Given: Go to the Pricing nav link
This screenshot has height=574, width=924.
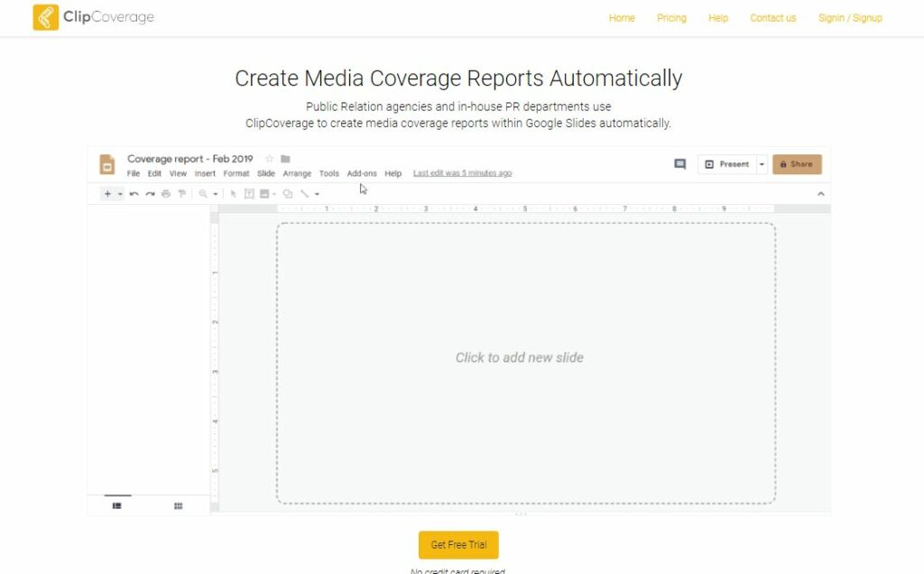Looking at the screenshot, I should (671, 18).
